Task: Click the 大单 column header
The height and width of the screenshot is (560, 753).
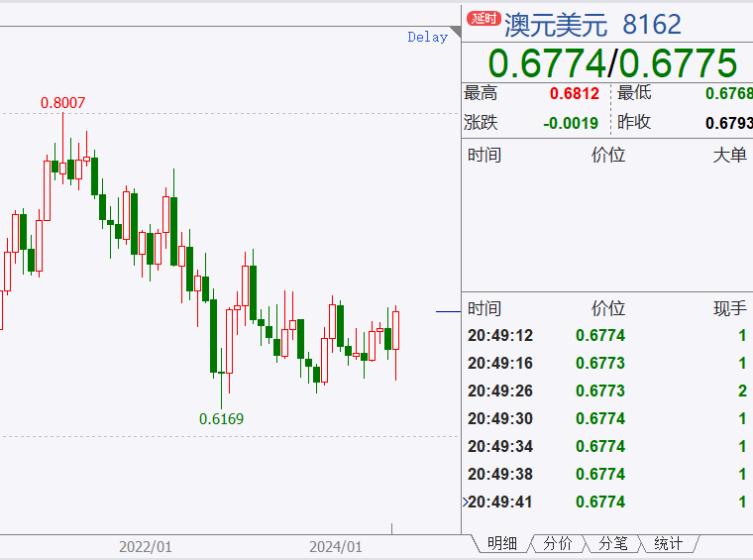Action: 729,156
